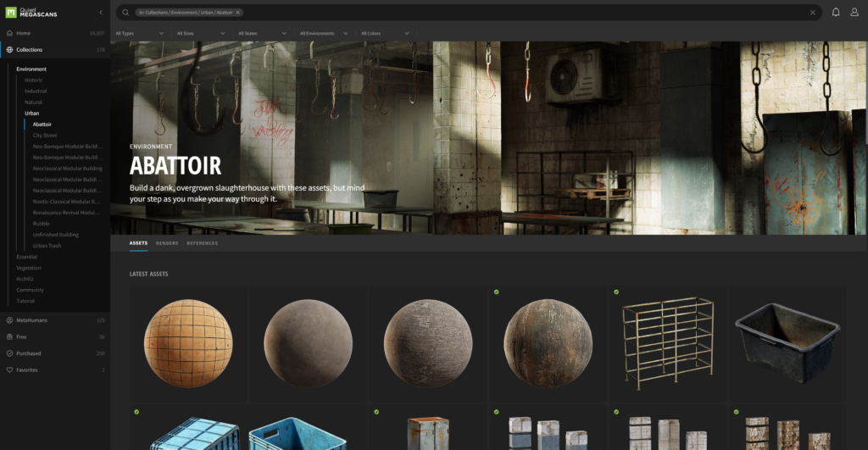The height and width of the screenshot is (450, 868).
Task: Click the search magnifier icon
Action: (125, 12)
